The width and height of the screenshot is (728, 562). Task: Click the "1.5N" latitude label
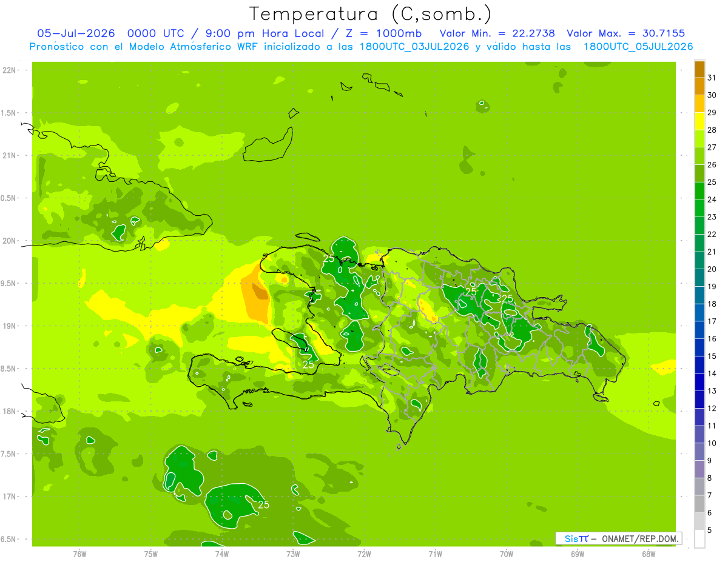pyautogui.click(x=10, y=113)
